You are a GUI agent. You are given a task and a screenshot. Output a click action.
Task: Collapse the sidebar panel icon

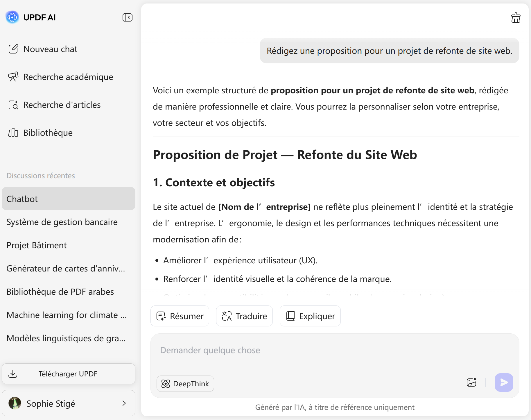(128, 17)
